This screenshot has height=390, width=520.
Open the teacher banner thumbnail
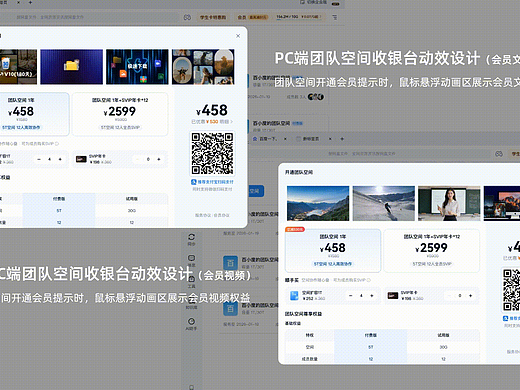click(x=449, y=203)
